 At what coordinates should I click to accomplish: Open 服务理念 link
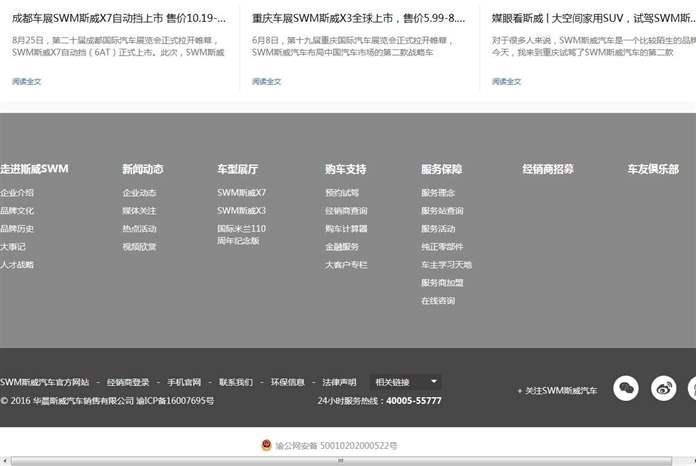[x=438, y=193]
